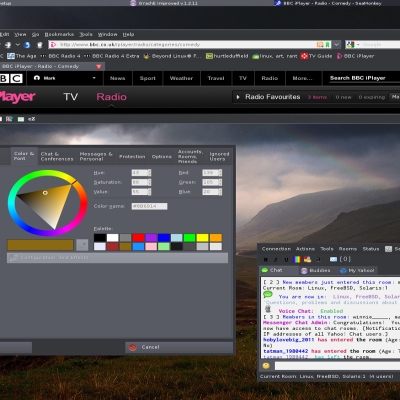The height and width of the screenshot is (400, 400).
Task: Open the Tools menu in browser
Action: (86, 34)
